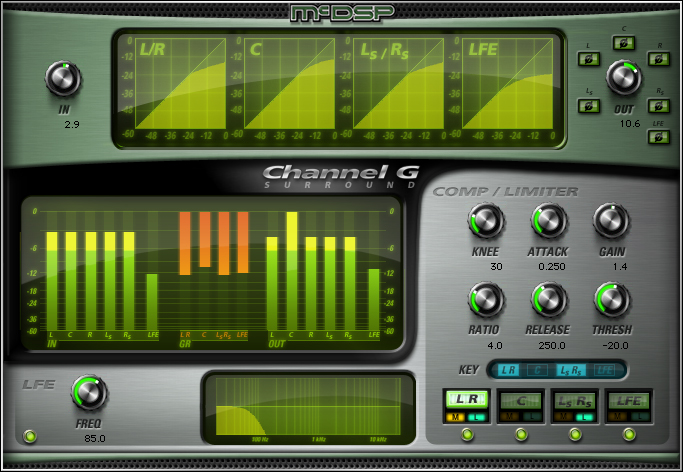Click the RATIO knob
The width and height of the screenshot is (683, 472).
486,300
